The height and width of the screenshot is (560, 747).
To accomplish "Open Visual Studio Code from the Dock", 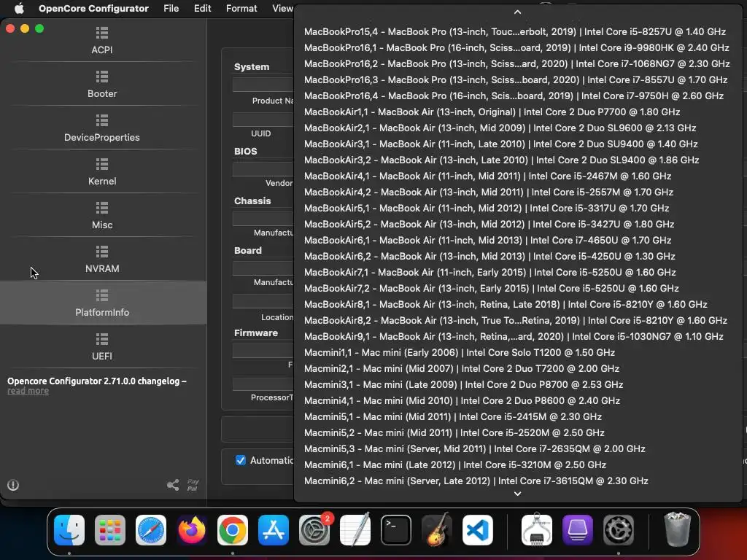I will [477, 530].
